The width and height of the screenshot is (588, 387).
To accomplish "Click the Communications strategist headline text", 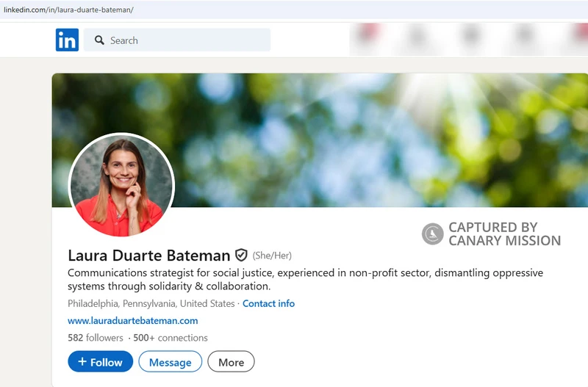I will [x=305, y=280].
